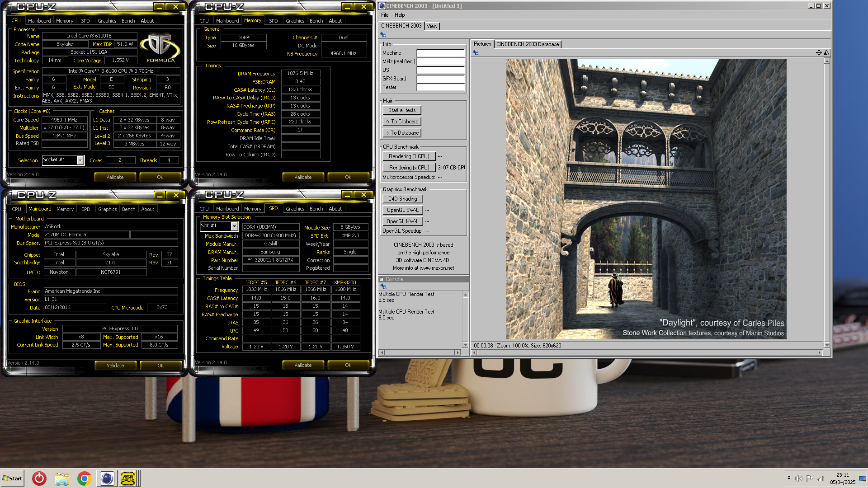
Task: Open the About tab in the CPU-Z Mainboard window
Action: (x=148, y=209)
